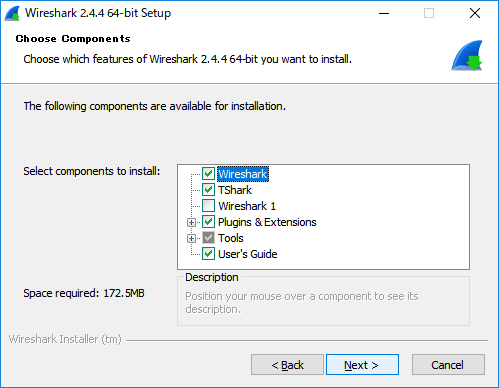499x388 pixels.
Task: Select the Wireshark 1 item label
Action: pos(247,206)
